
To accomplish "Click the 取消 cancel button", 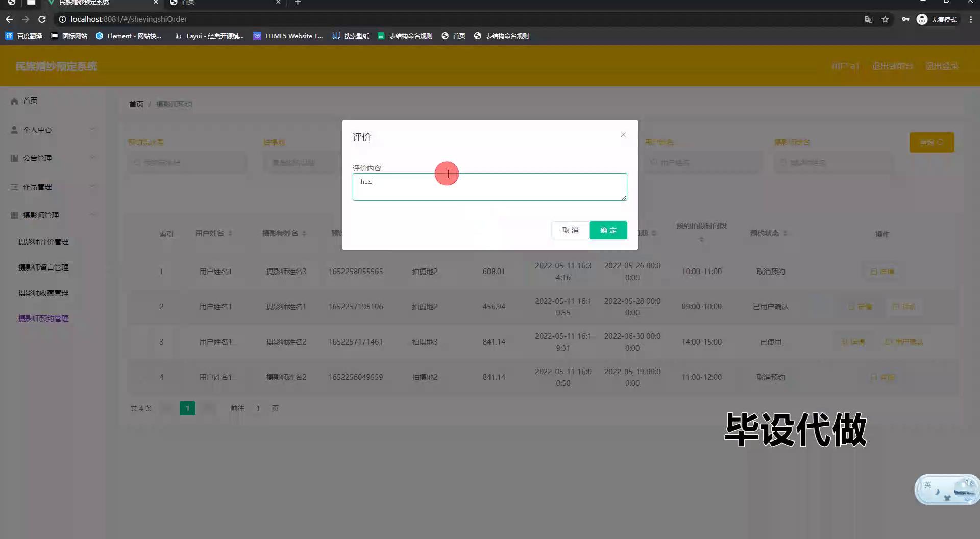I will coord(570,230).
